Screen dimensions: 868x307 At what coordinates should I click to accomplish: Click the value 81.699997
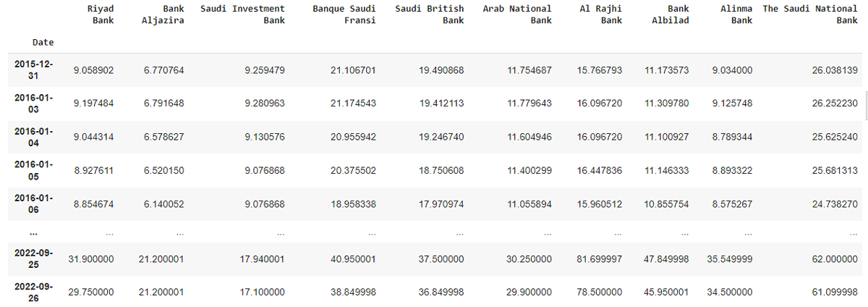[x=600, y=258]
